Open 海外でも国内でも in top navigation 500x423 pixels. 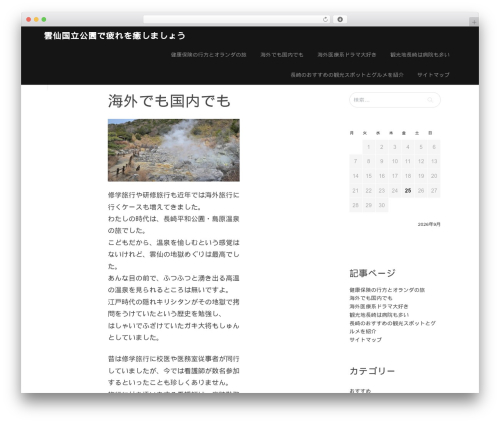(282, 55)
